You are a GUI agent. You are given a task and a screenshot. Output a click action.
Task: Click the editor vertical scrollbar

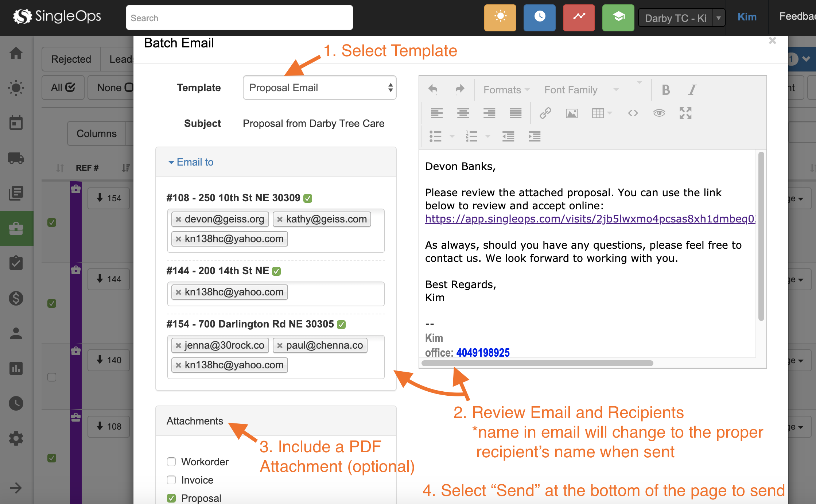pos(761,236)
